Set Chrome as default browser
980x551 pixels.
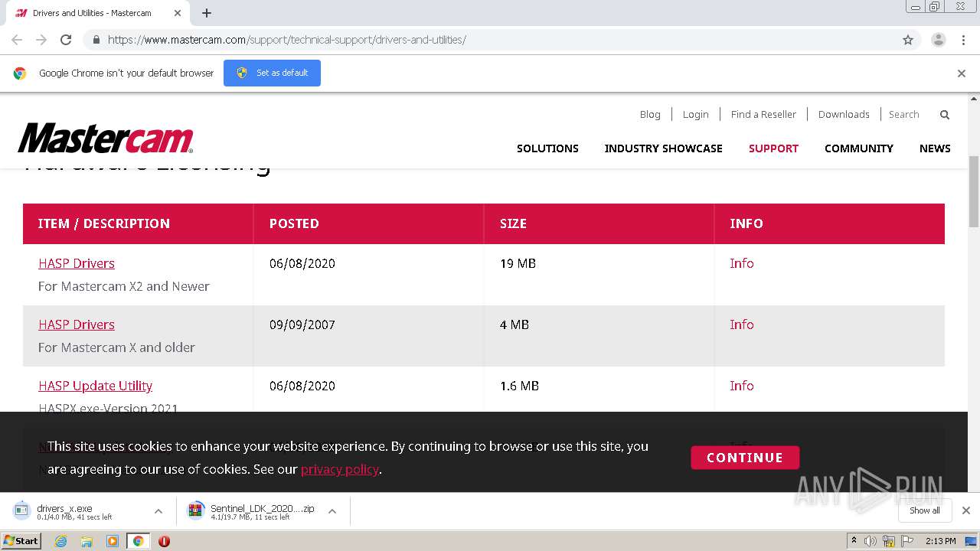[272, 73]
